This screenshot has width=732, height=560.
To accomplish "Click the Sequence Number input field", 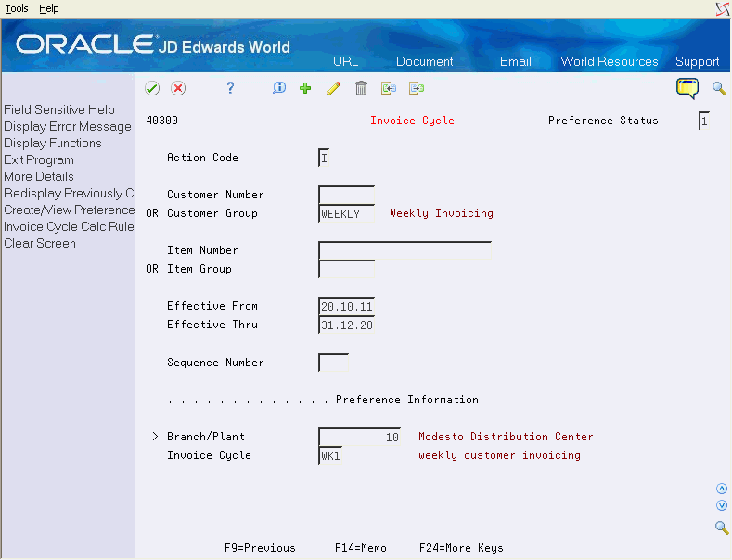I will pos(333,363).
